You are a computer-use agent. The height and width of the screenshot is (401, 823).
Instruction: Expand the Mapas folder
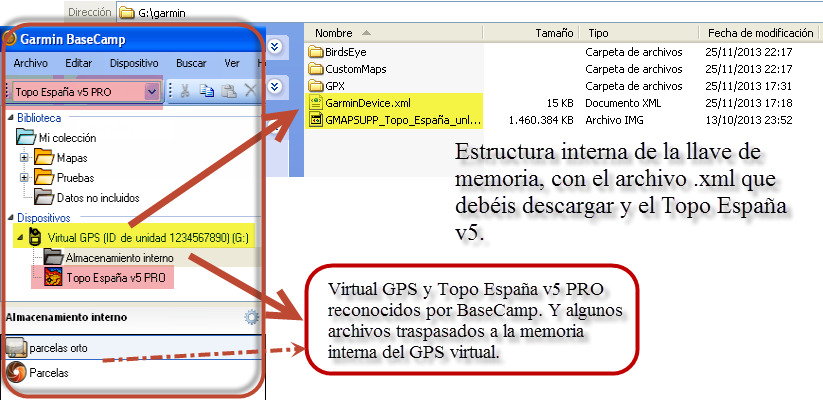pos(24,157)
